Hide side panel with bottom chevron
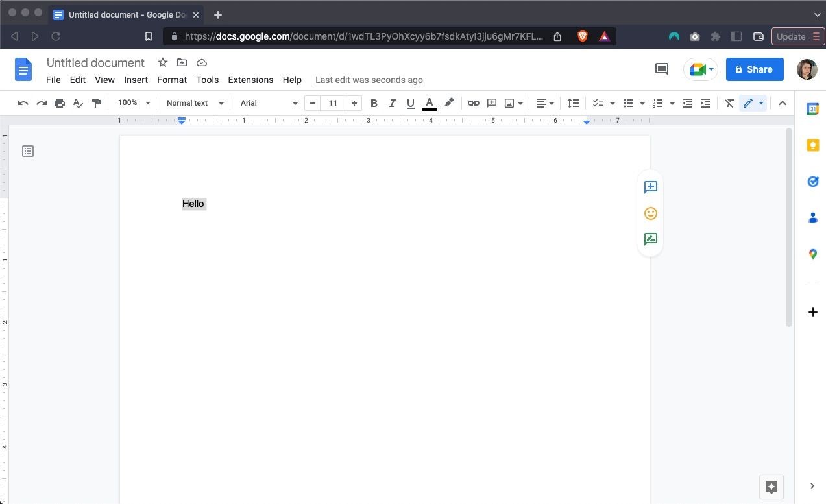The height and width of the screenshot is (504, 826). click(x=812, y=486)
